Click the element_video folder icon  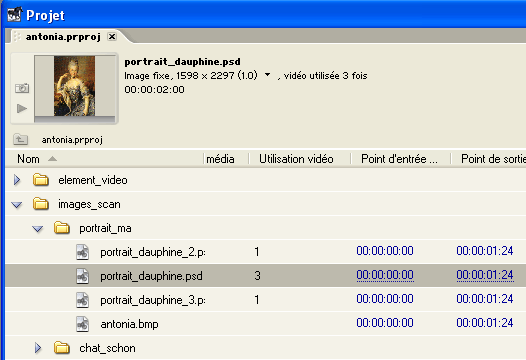41,180
